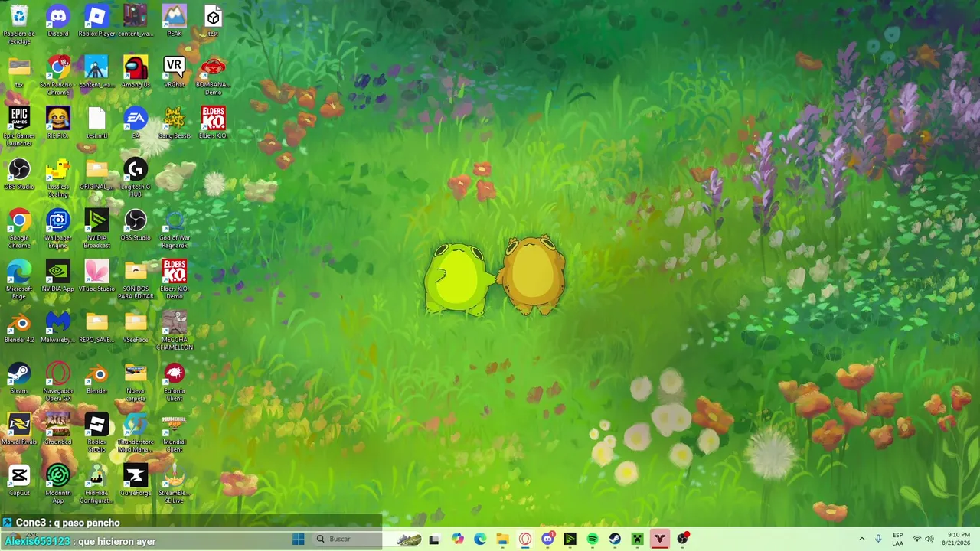Open Microsoft Edge from the taskbar
The width and height of the screenshot is (980, 551).
(x=480, y=539)
